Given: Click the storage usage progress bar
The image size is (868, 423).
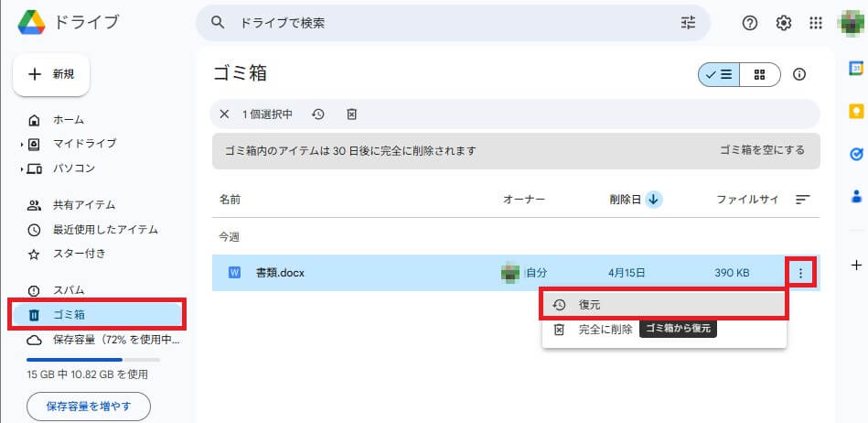Looking at the screenshot, I should click(x=93, y=360).
